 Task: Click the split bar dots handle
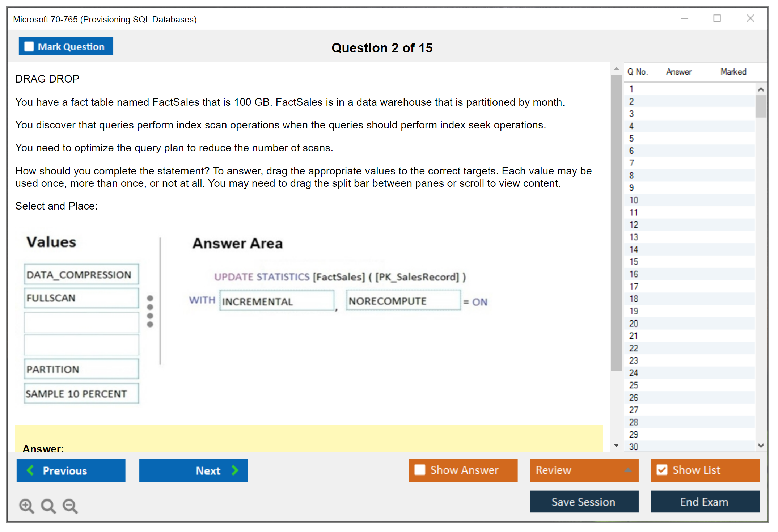(x=150, y=311)
